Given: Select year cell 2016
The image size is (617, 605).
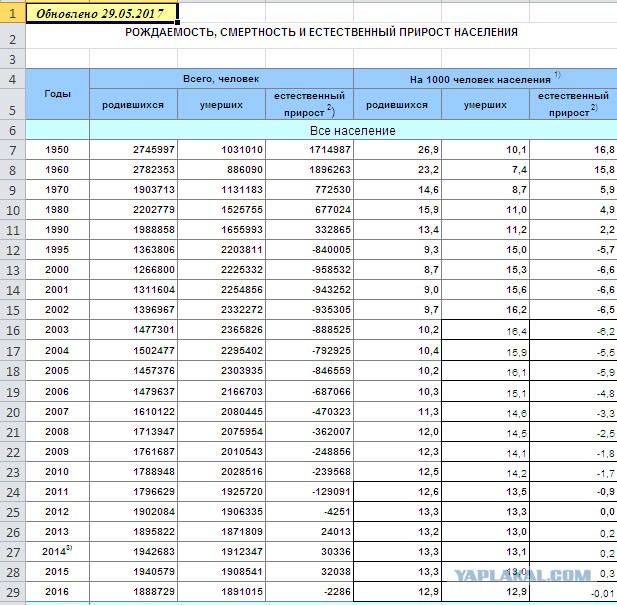Looking at the screenshot, I should [x=57, y=592].
